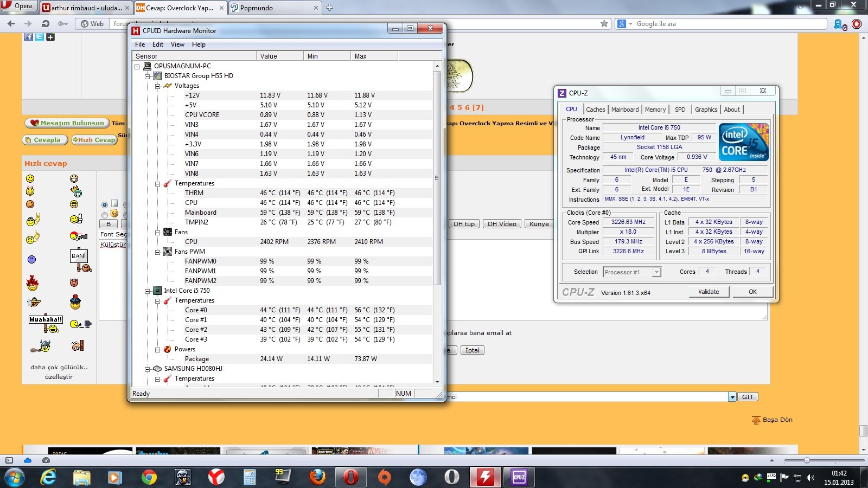Collapse the Voltages section in HWMonitor
The height and width of the screenshot is (488, 868).
pos(157,86)
